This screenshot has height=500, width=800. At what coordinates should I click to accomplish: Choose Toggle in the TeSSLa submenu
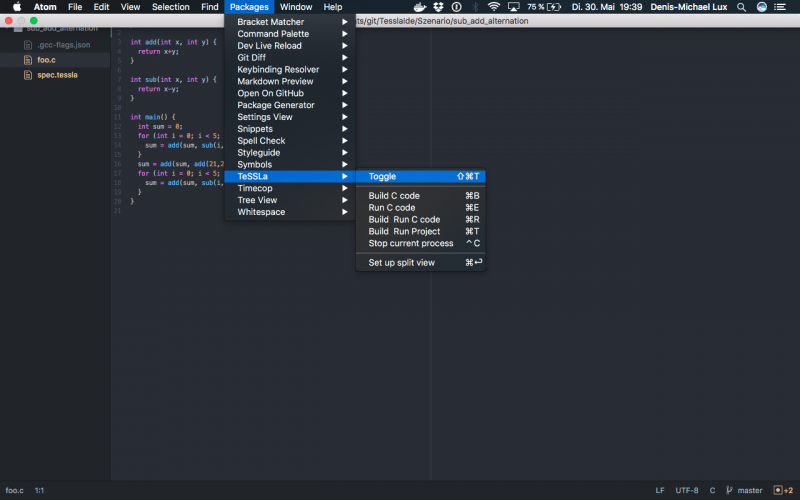coord(420,176)
